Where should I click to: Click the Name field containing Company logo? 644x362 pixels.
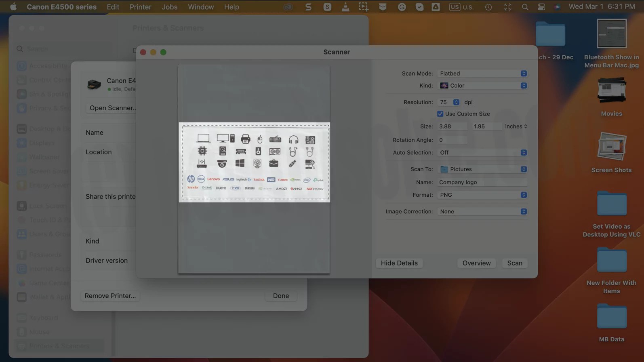(482, 182)
